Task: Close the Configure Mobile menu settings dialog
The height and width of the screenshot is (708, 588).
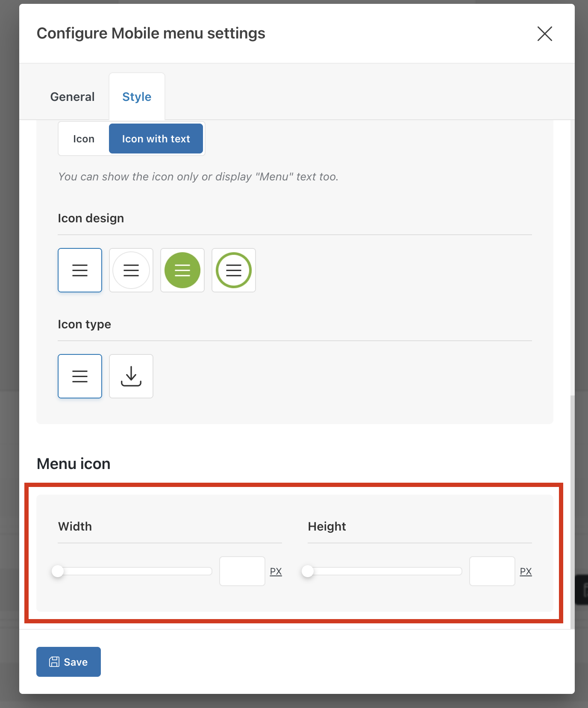Action: click(544, 34)
